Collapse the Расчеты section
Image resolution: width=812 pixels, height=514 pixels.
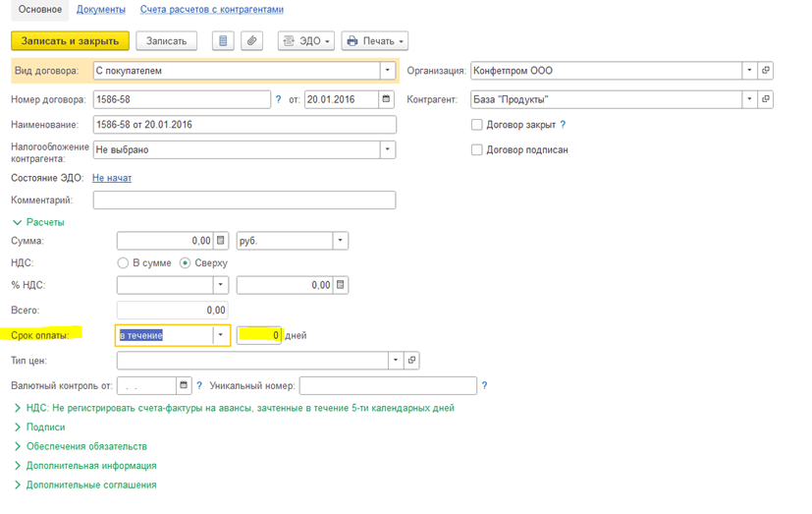click(x=38, y=222)
